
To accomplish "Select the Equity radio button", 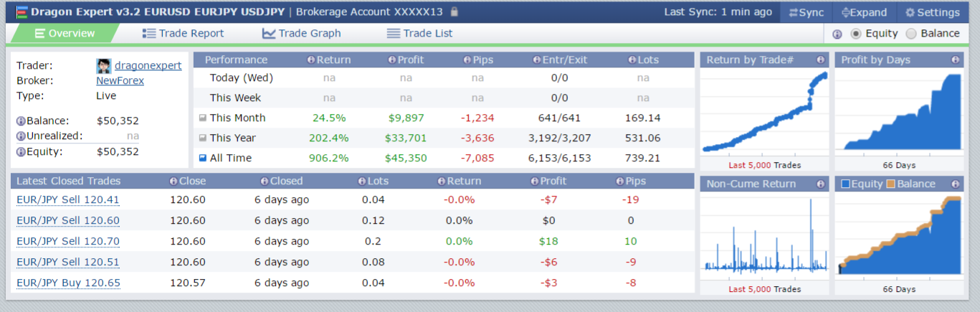I will [x=856, y=34].
